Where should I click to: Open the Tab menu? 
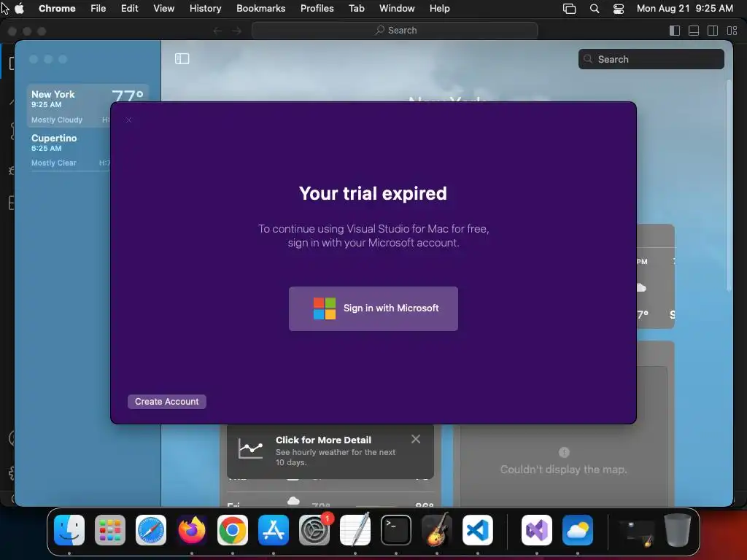click(x=356, y=8)
